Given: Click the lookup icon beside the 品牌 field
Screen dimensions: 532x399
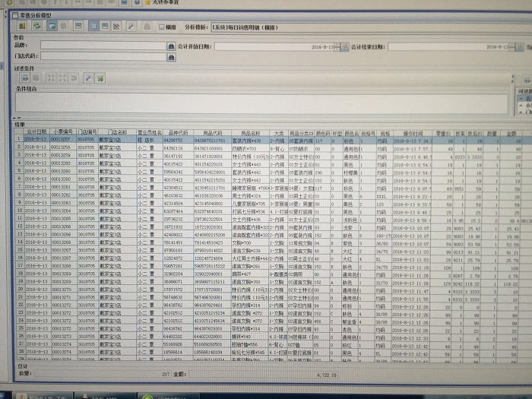Looking at the screenshot, I should tap(170, 46).
